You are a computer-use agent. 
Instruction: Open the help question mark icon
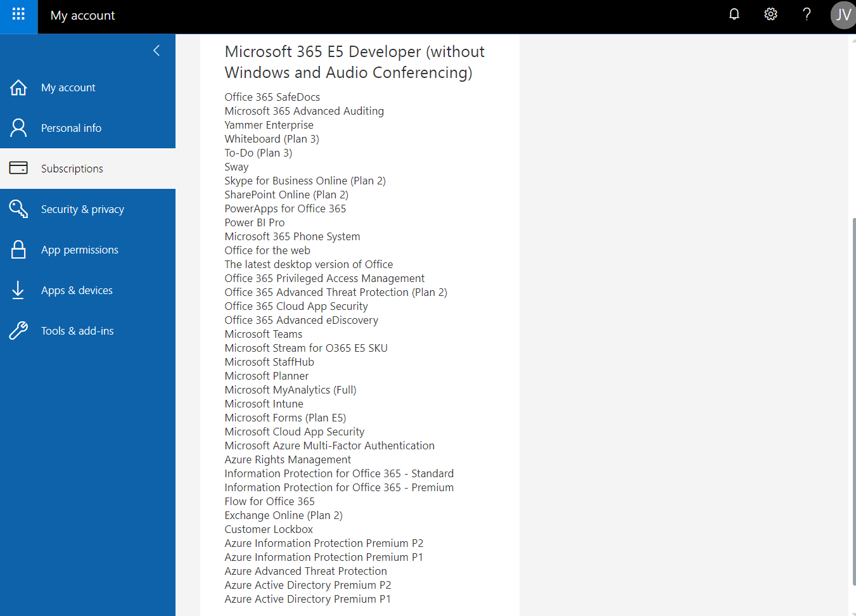point(807,15)
